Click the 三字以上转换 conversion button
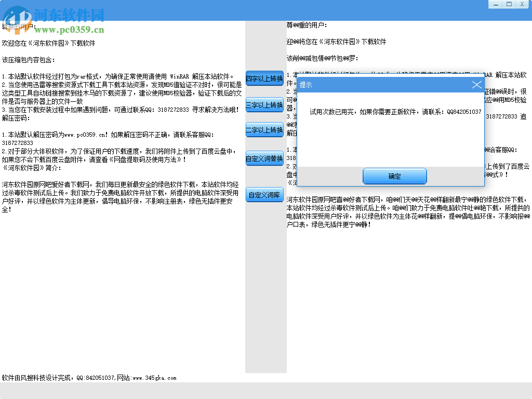 pos(264,105)
